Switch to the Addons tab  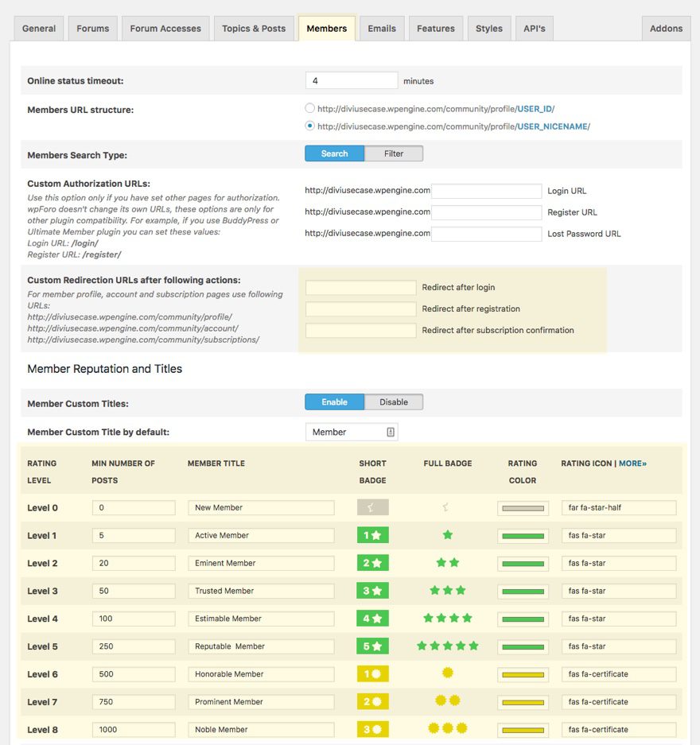(x=666, y=29)
